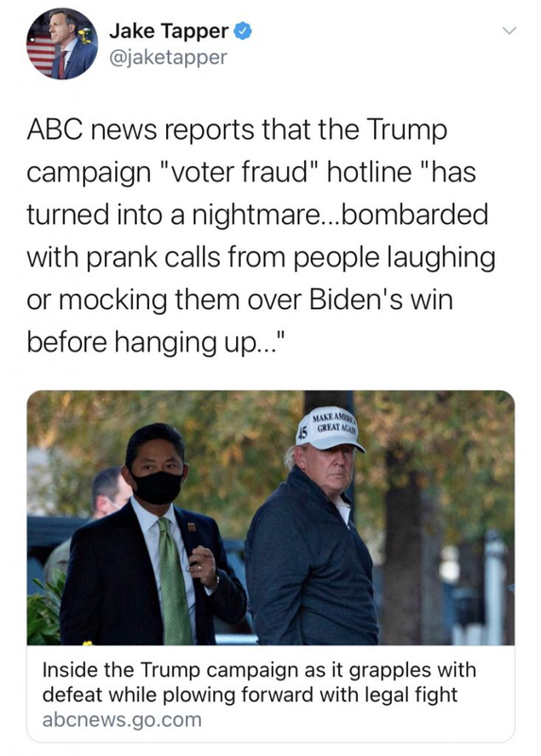Viewport: 541px width, 756px height.
Task: Click the black face mask in the photo
Action: coord(158,487)
